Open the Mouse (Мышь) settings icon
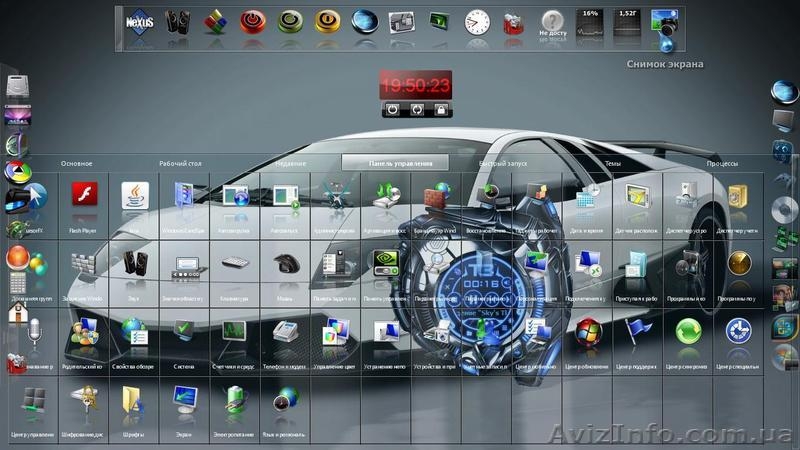The height and width of the screenshot is (450, 800). point(286,263)
